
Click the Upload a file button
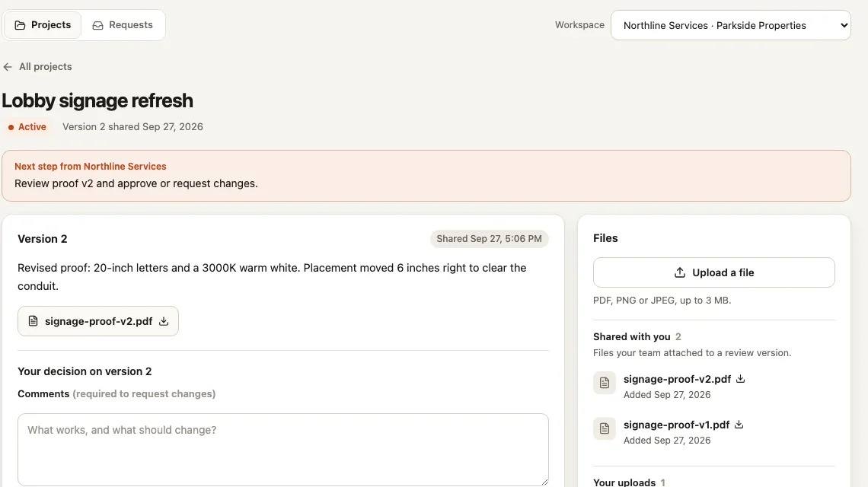(x=713, y=272)
